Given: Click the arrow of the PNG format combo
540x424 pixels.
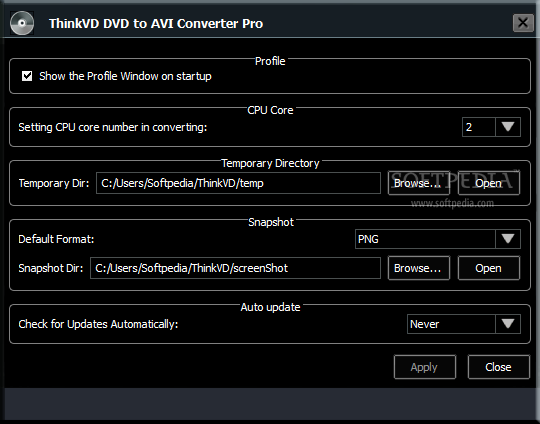Looking at the screenshot, I should click(x=508, y=239).
